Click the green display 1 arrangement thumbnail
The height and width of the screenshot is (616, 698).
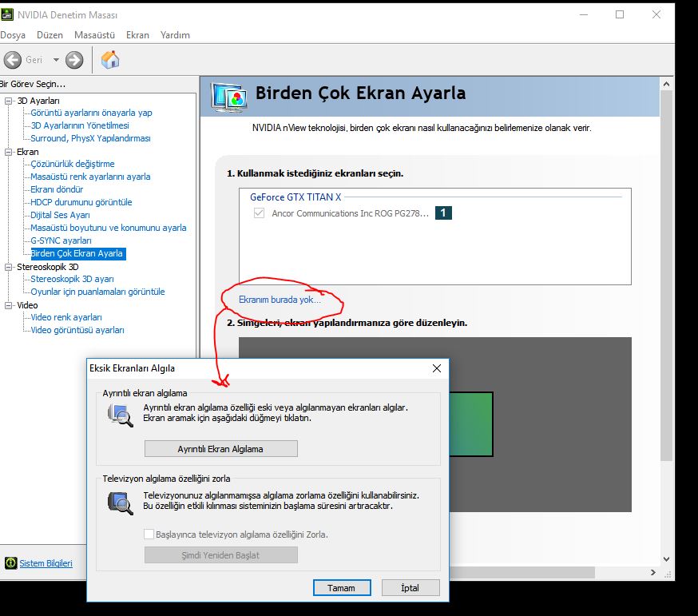pos(471,424)
